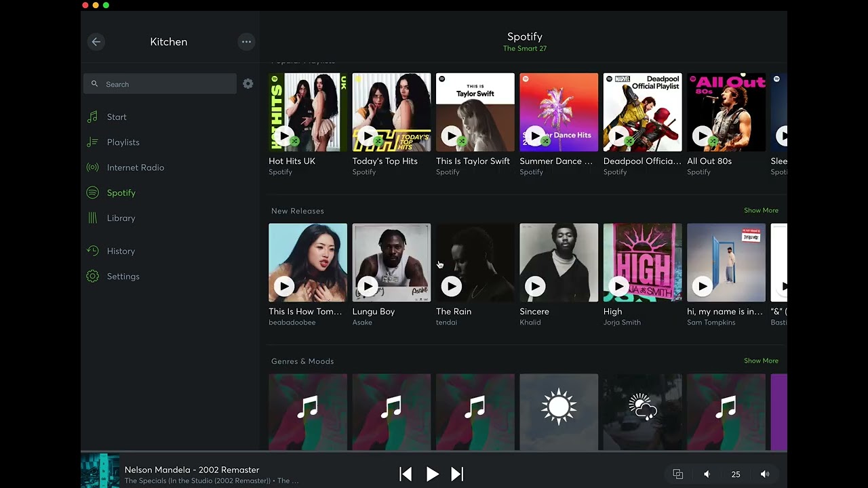Play the Hot Hits UK playlist

click(x=283, y=136)
